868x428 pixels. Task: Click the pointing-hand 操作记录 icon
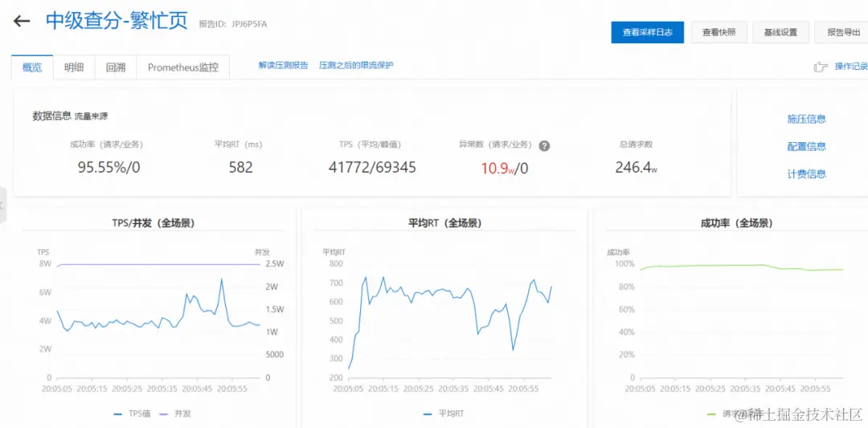pyautogui.click(x=821, y=67)
